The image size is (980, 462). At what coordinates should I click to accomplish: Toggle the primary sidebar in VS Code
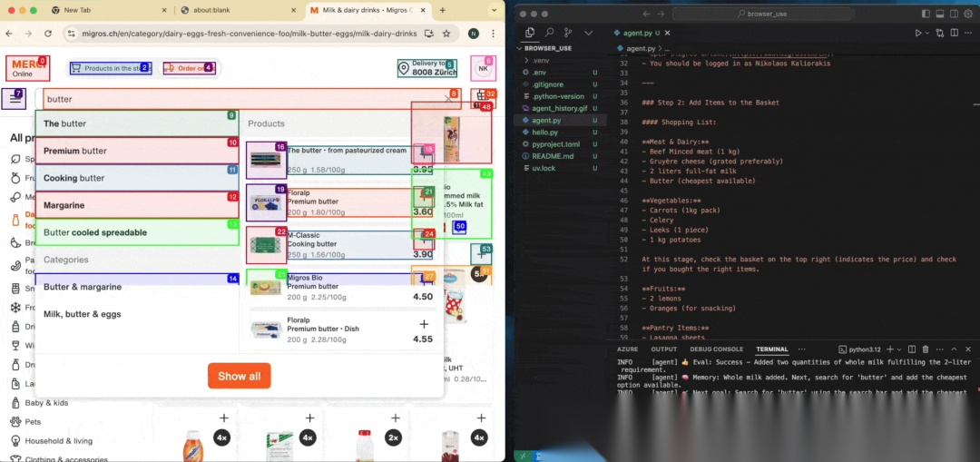pos(926,14)
